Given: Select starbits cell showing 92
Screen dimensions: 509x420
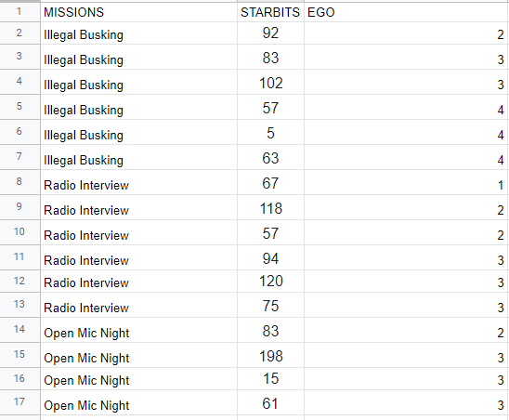Looking at the screenshot, I should click(x=270, y=33).
